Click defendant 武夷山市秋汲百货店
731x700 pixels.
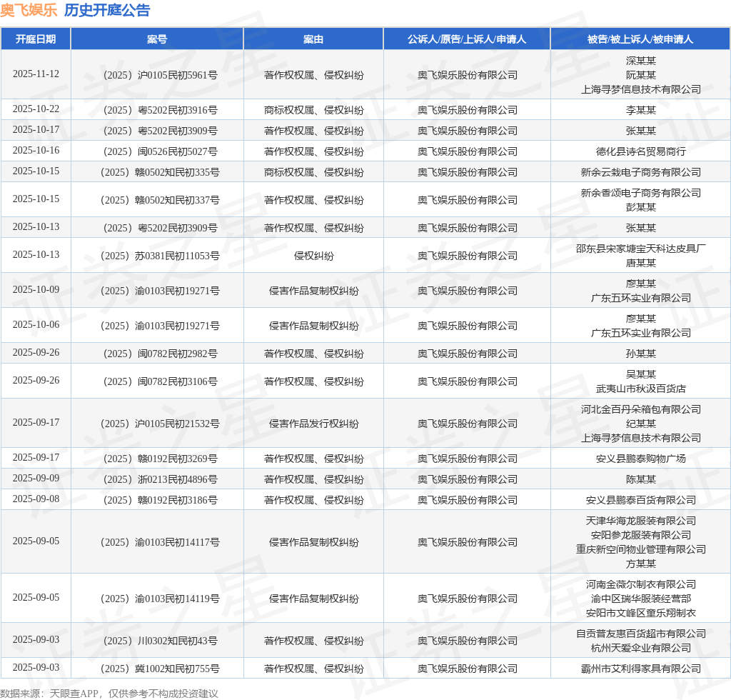coord(640,389)
